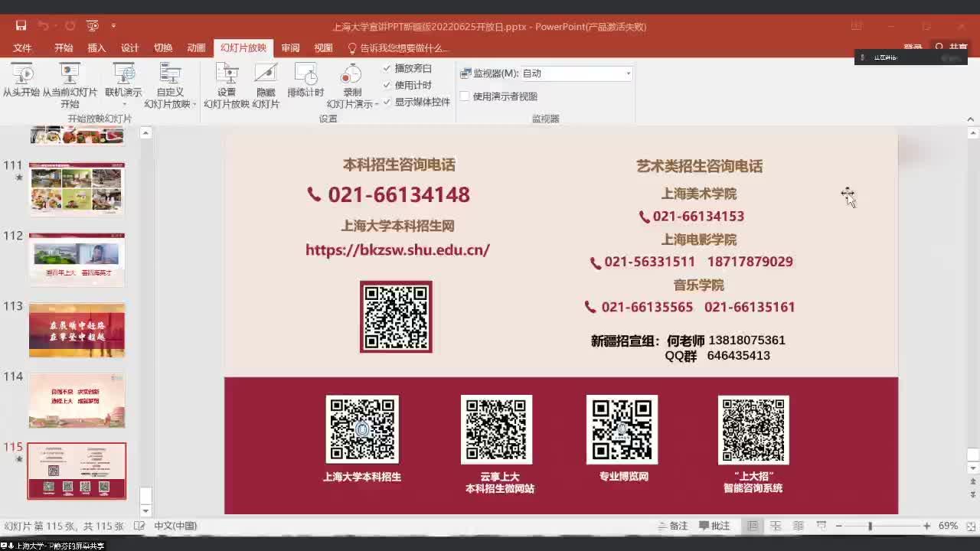Click main editor scroll up arrow
The width and height of the screenshot is (980, 551).
point(973,133)
